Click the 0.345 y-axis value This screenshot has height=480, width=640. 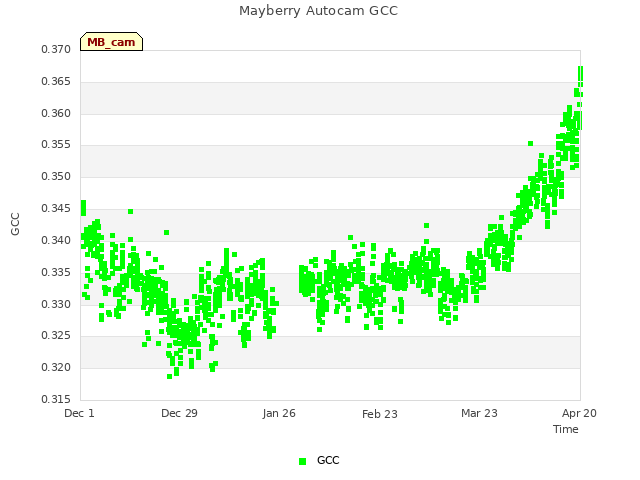pos(56,209)
